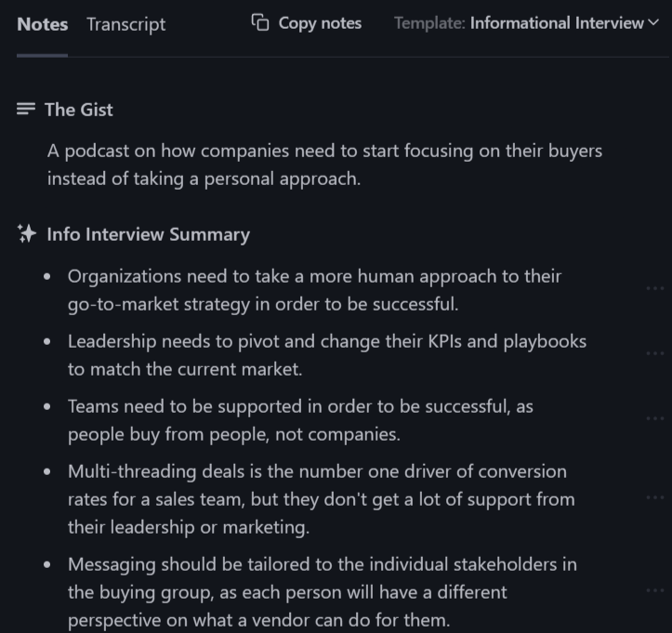Select the Notes tab
The width and height of the screenshot is (672, 633).
click(x=43, y=24)
